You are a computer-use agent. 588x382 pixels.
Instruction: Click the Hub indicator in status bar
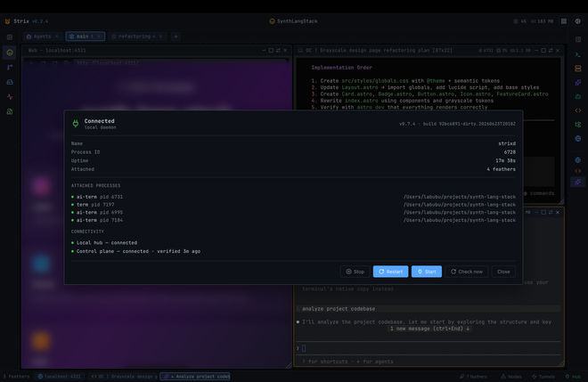[x=573, y=377]
